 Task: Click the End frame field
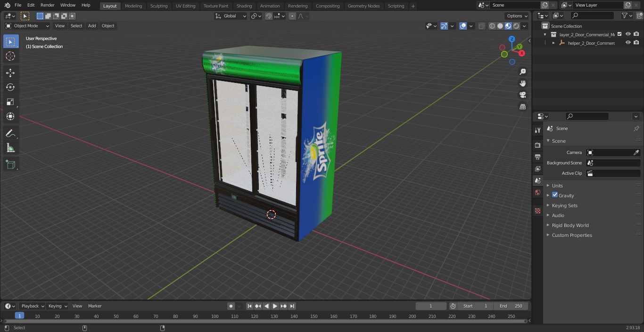[x=511, y=306]
